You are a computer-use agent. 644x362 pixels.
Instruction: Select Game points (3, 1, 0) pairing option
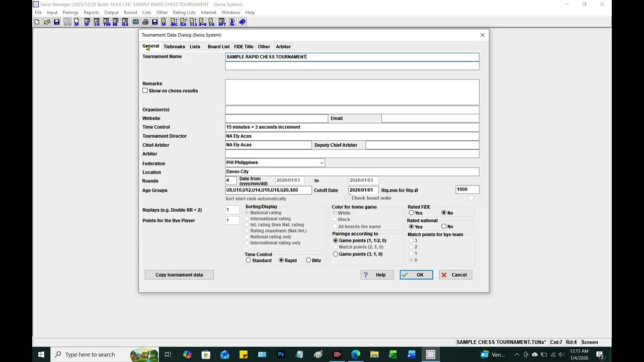pyautogui.click(x=336, y=254)
